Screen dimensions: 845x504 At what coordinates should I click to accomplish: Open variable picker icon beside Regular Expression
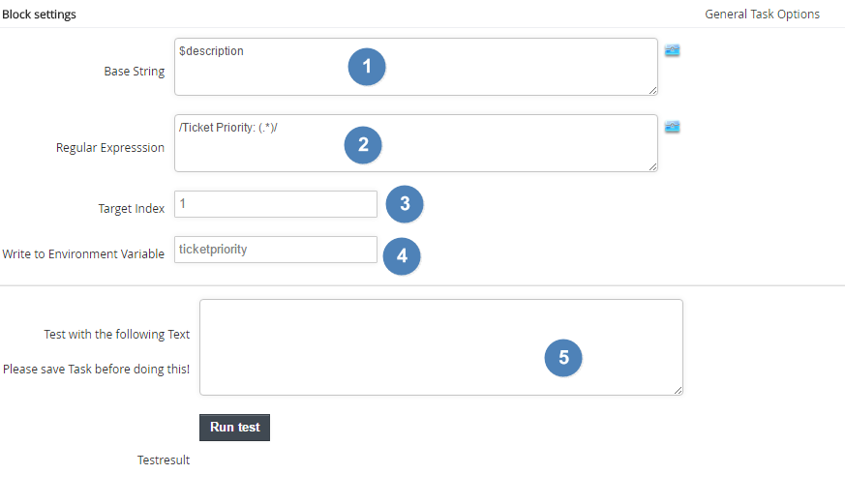[x=672, y=127]
